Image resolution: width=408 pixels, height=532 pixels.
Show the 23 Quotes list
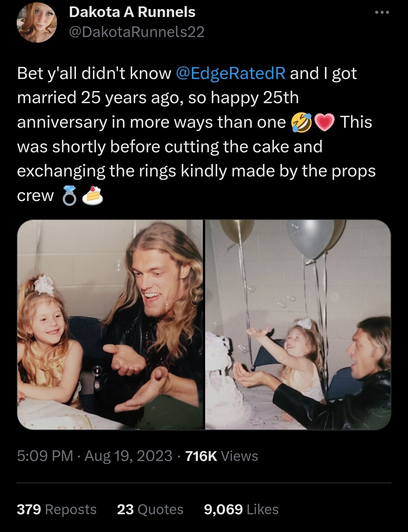click(150, 509)
